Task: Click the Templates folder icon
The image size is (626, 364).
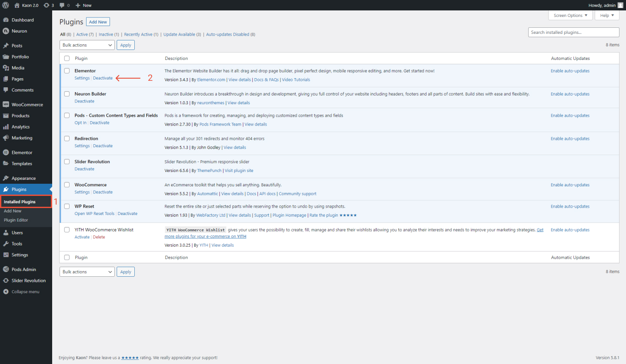Action: pos(6,164)
